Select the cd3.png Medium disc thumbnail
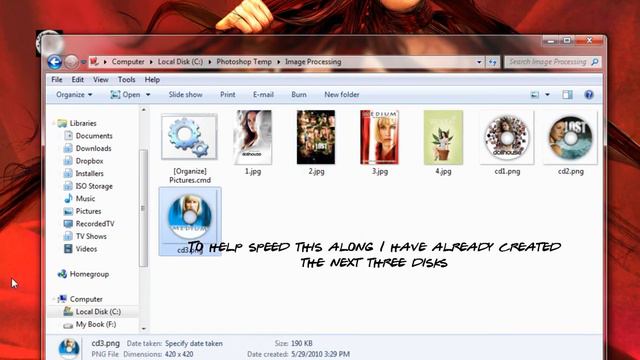Screen dimensions: 640x360 [190, 217]
